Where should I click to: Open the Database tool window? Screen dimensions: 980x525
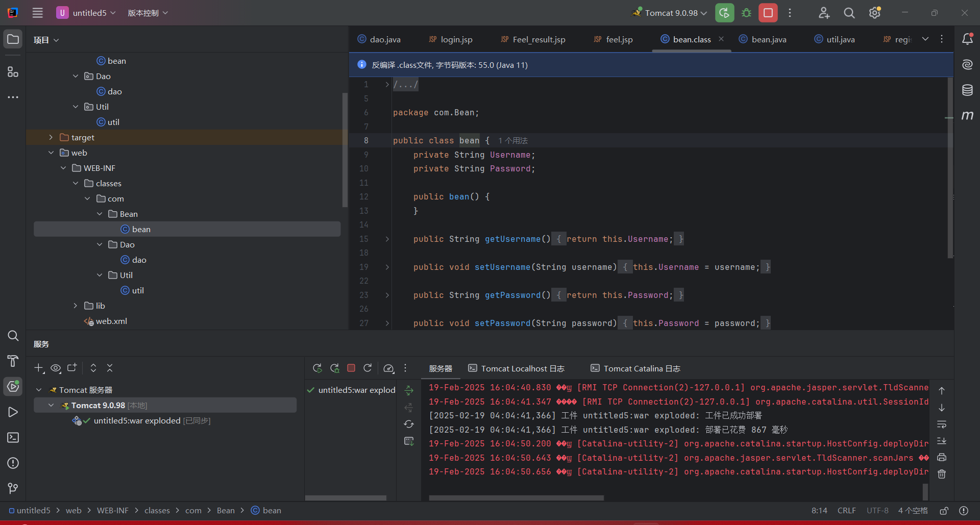(967, 90)
